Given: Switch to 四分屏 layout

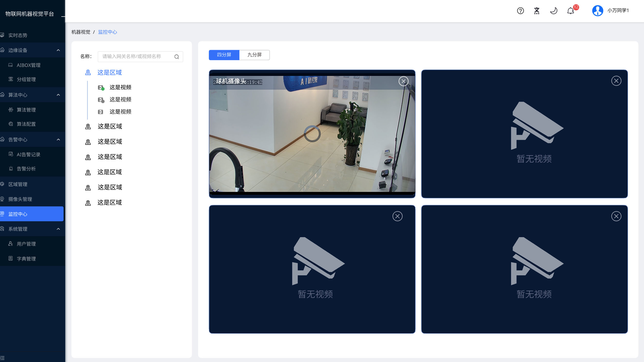Looking at the screenshot, I should click(x=224, y=55).
